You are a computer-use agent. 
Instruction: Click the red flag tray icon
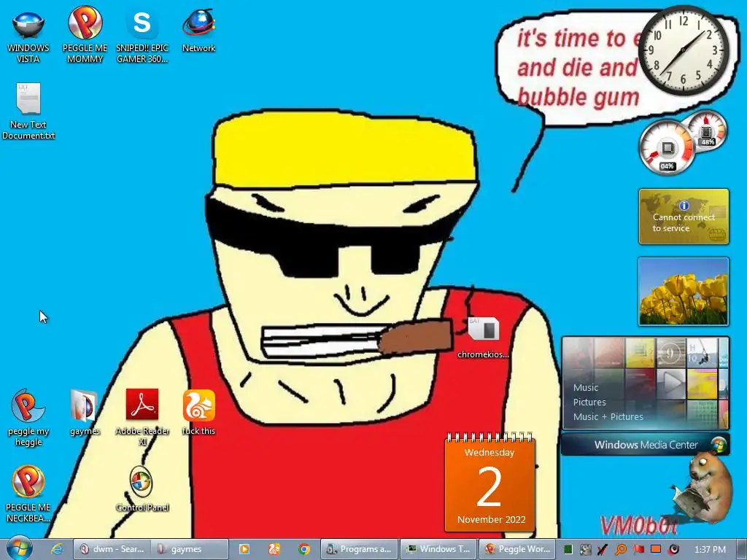[638, 550]
